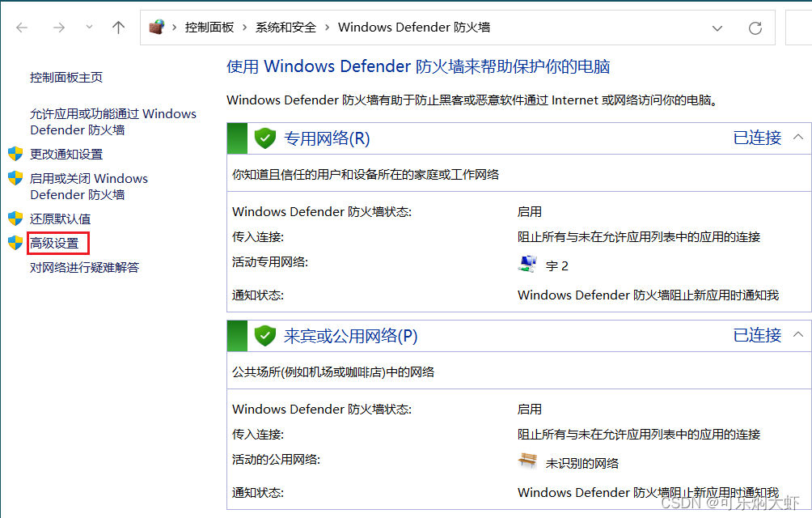
Task: Open 启用或关闭 Windows Defender 防火墙 link
Action: [x=88, y=186]
